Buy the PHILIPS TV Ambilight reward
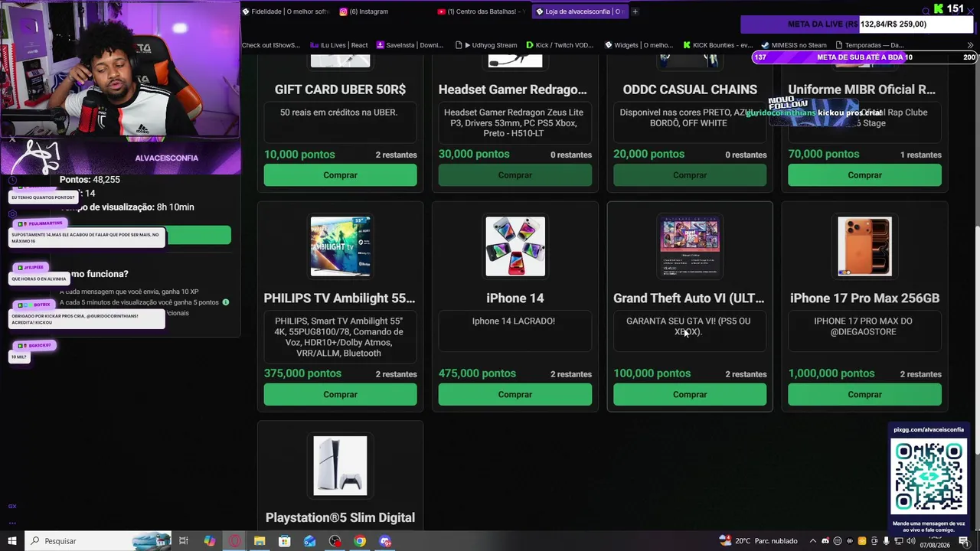The image size is (980, 551). [340, 395]
